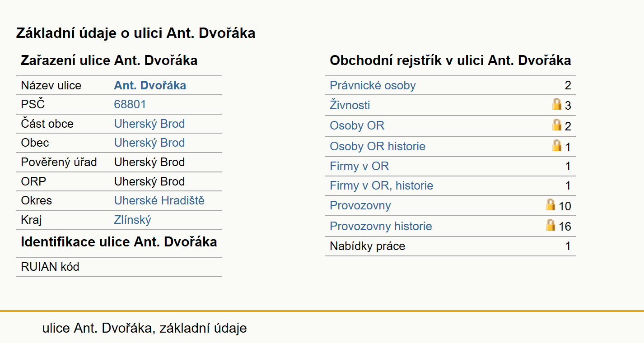Open the Zlínský region link
Viewport: 644px width, 343px height.
(x=132, y=220)
